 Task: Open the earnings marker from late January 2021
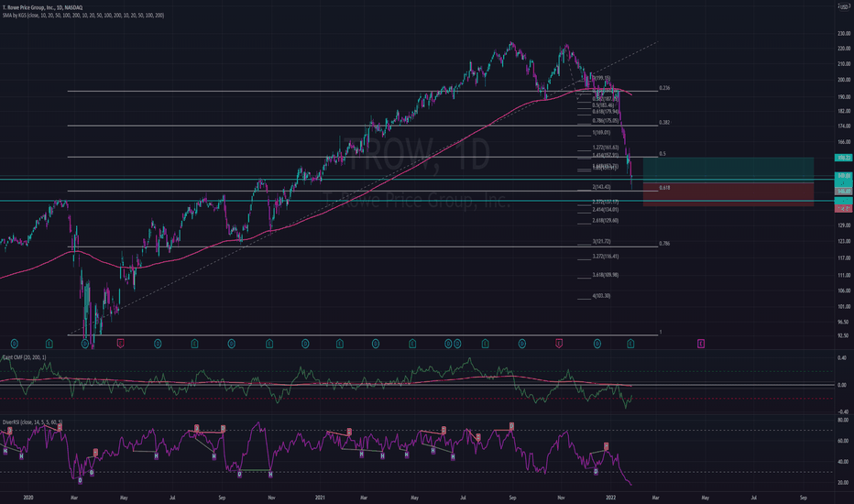(x=340, y=344)
